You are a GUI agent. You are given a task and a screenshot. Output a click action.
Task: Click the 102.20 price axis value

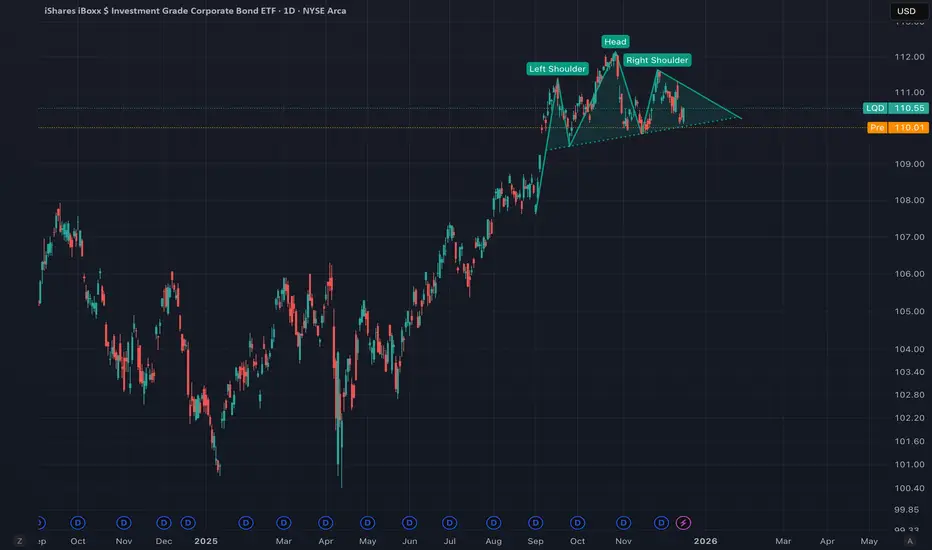pyautogui.click(x=910, y=418)
